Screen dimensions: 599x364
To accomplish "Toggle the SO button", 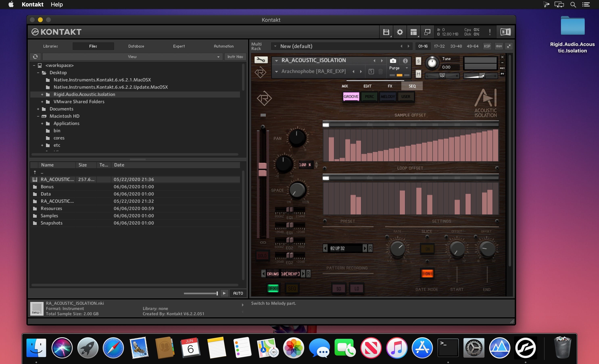I will coord(339,289).
